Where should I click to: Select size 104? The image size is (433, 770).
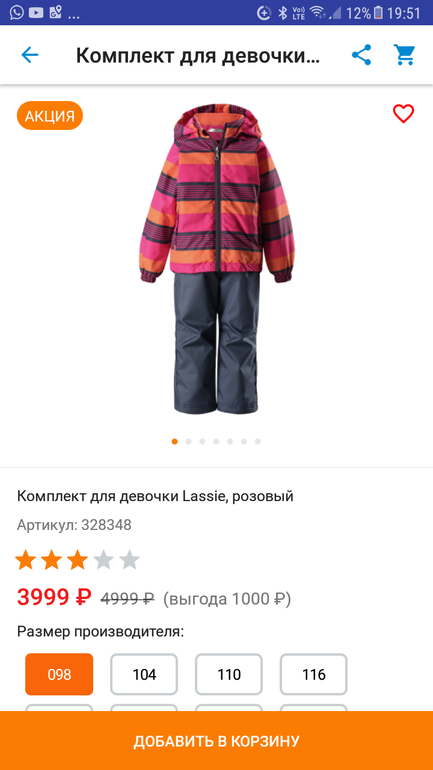(x=144, y=674)
